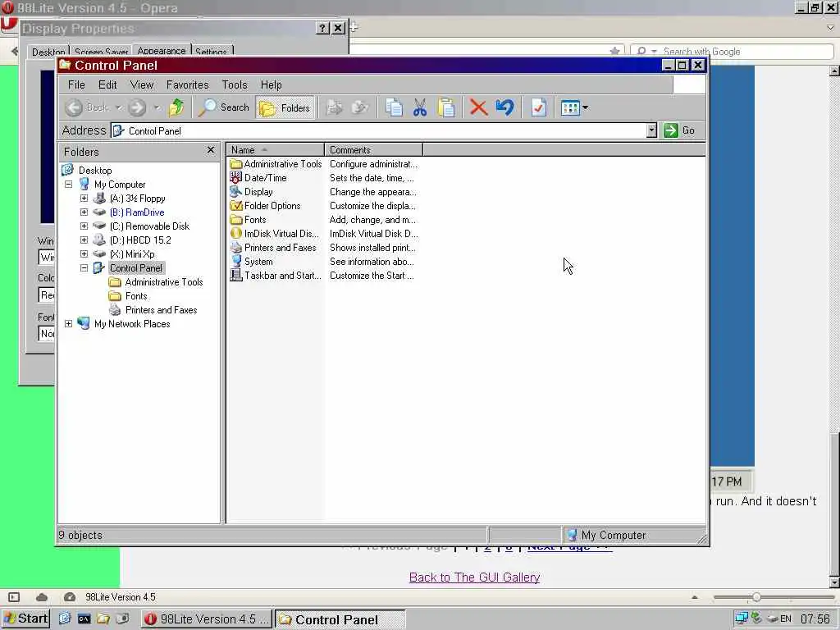
Task: Switch to 98Lite Version 4.5 taskbar button
Action: pyautogui.click(x=207, y=619)
